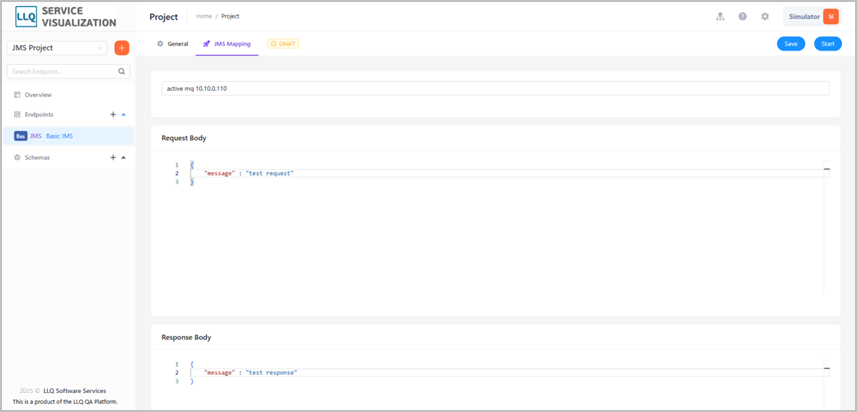This screenshot has width=857, height=412.
Task: Click the Save button
Action: 791,44
